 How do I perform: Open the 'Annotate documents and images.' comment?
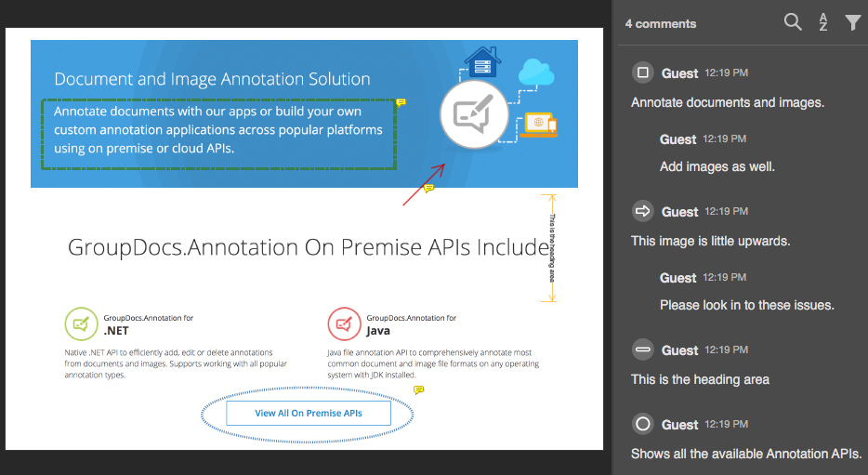[728, 102]
